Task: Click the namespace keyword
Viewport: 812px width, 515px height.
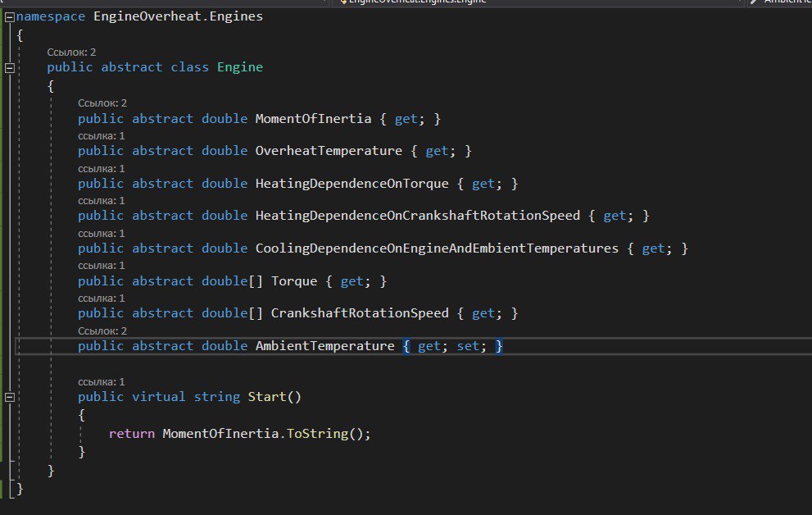Action: pos(51,16)
